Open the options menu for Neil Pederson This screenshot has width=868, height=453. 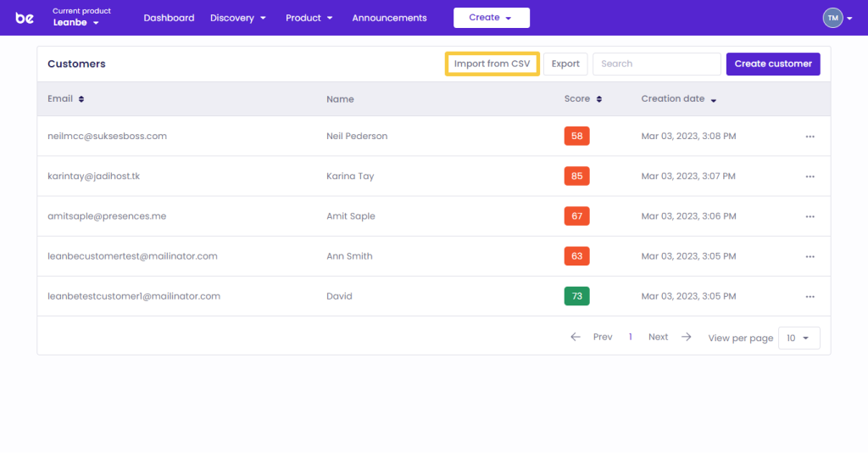pyautogui.click(x=810, y=137)
